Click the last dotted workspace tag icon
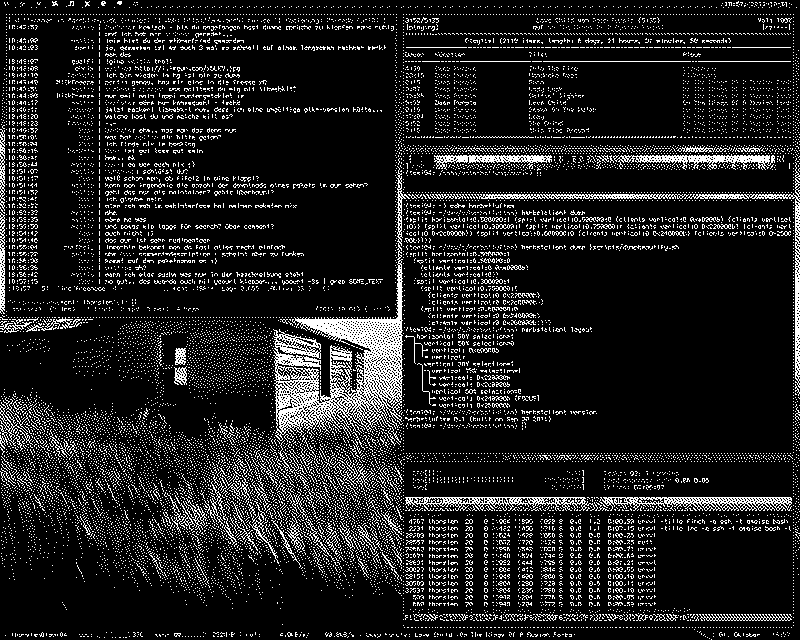Viewport: 800px width, 640px height. 136,4
